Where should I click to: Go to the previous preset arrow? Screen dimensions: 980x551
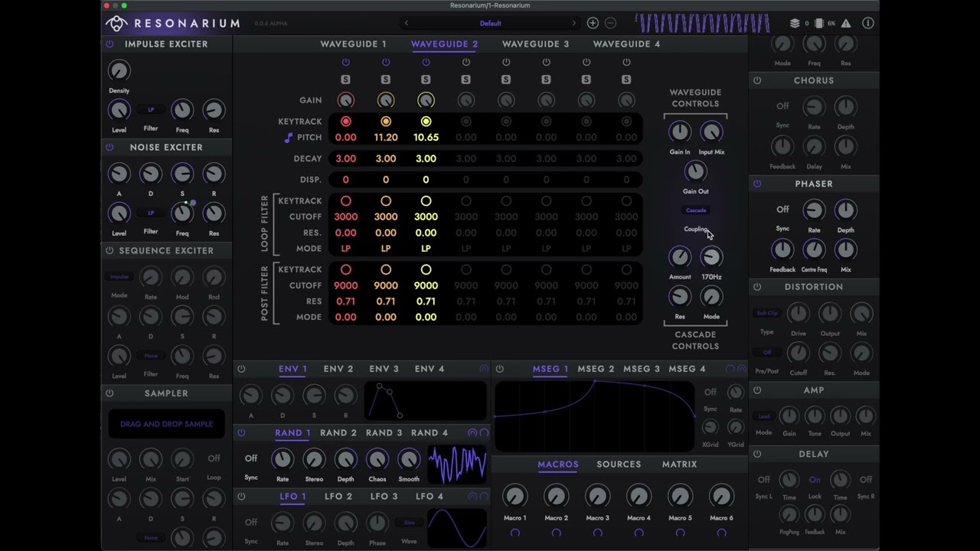click(x=407, y=24)
